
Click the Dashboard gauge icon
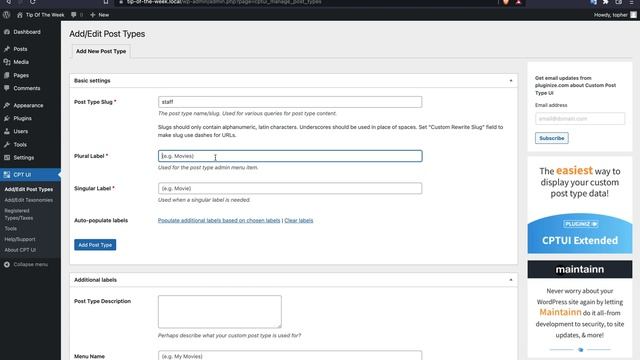tap(7, 32)
